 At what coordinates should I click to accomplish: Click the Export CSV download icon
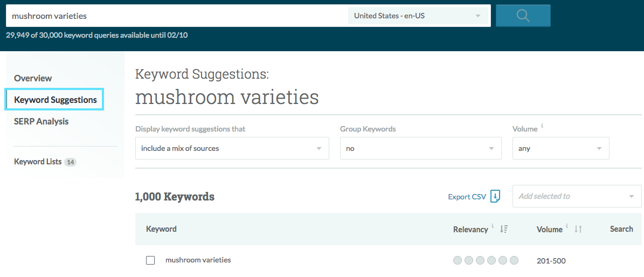495,197
